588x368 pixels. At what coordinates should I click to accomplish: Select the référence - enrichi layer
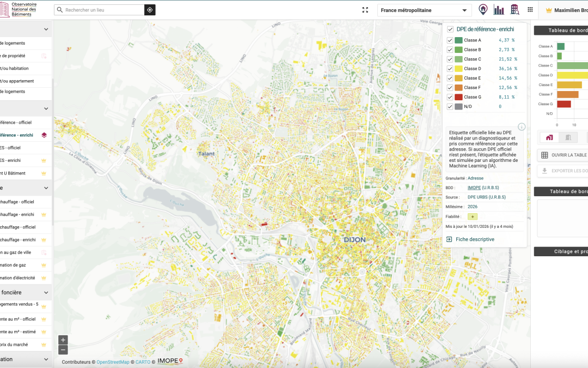point(26,135)
